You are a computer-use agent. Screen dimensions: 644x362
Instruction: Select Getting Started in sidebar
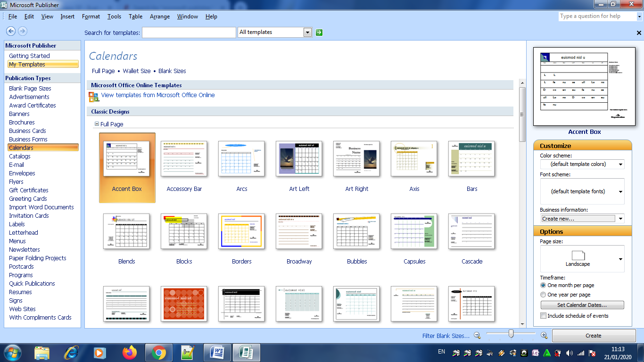click(29, 56)
